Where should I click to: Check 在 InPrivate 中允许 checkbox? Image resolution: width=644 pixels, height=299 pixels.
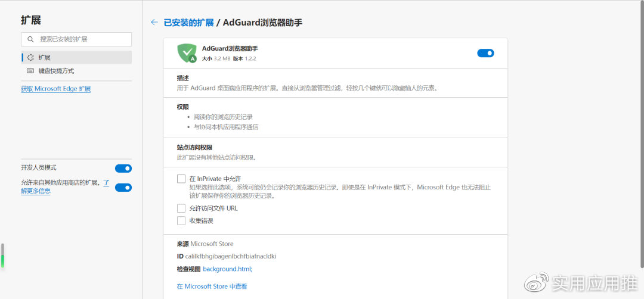pos(181,179)
